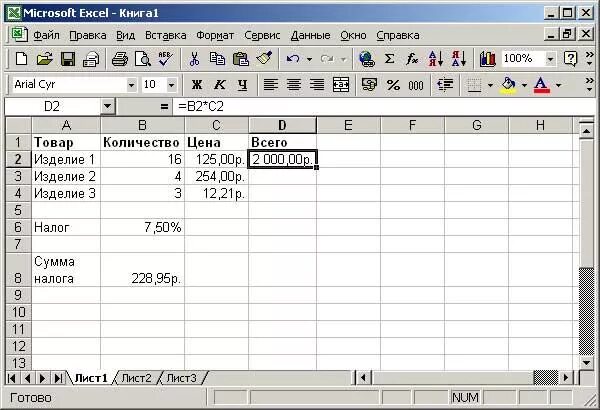The image size is (600, 410).
Task: Sort ascending with the A-Я icon
Action: click(x=435, y=59)
